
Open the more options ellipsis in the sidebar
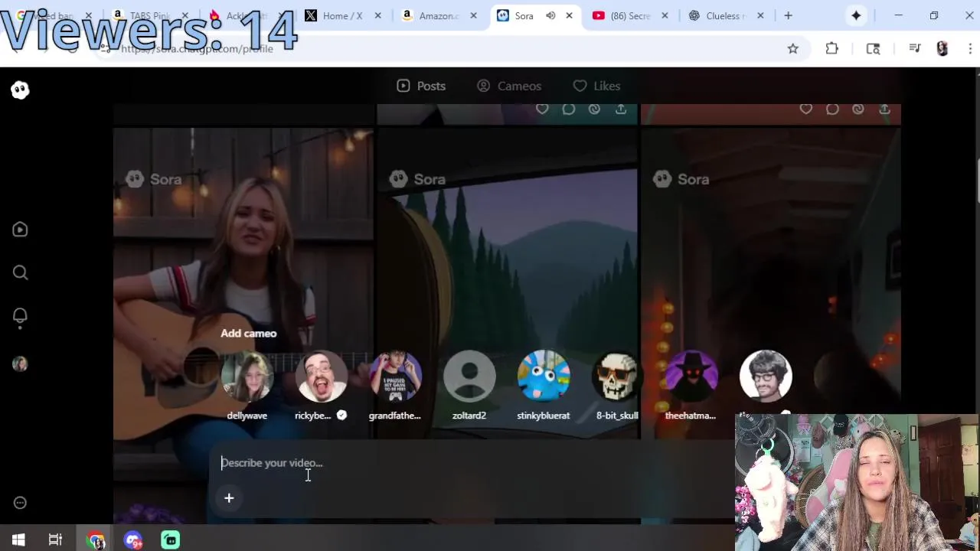coord(20,503)
